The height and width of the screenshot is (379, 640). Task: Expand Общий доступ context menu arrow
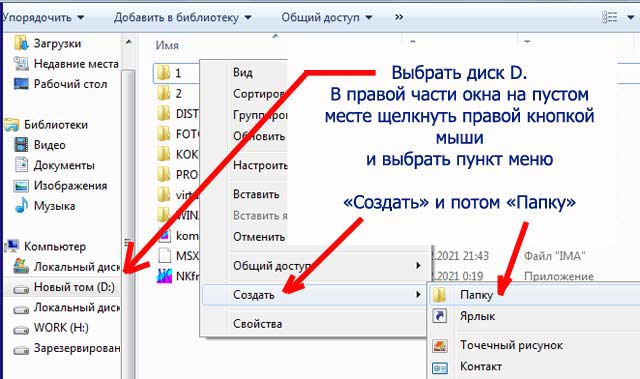click(x=418, y=266)
